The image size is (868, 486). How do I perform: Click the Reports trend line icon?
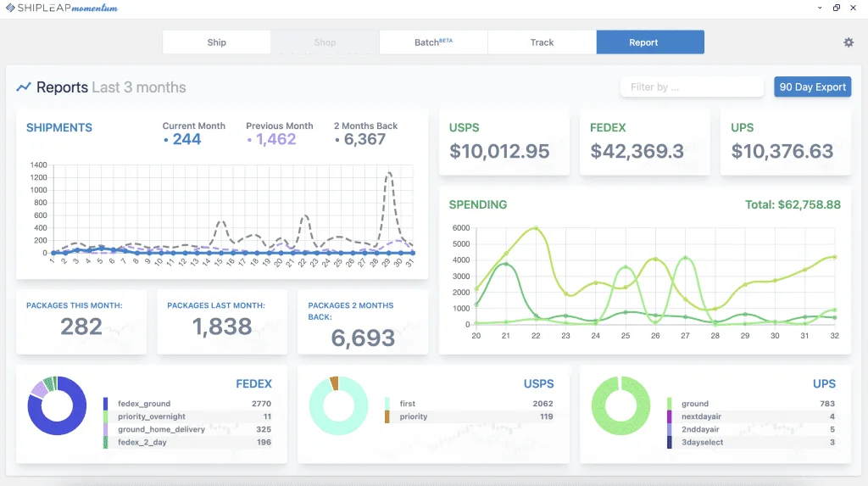pyautogui.click(x=23, y=87)
